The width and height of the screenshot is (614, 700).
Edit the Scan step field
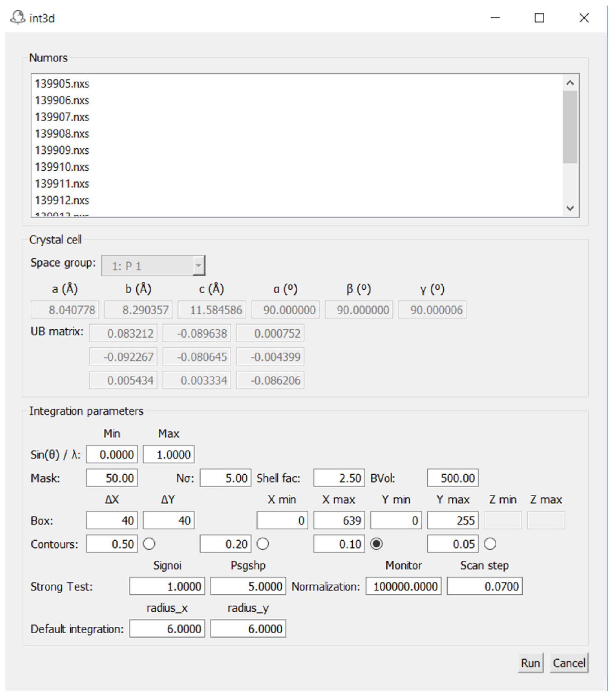click(484, 586)
